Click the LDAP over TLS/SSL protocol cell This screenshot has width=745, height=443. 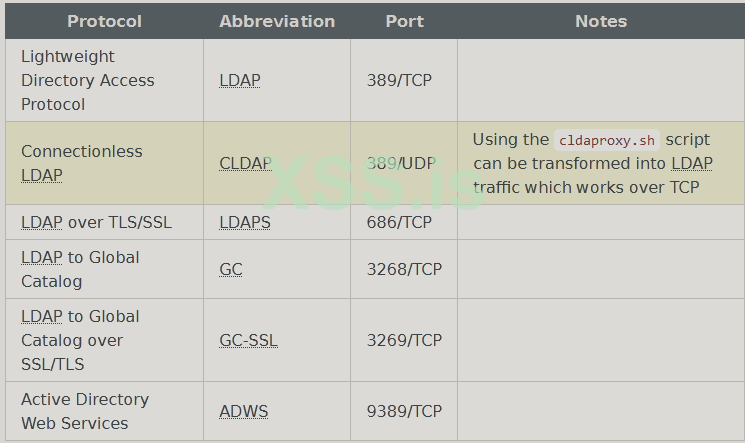coord(96,222)
